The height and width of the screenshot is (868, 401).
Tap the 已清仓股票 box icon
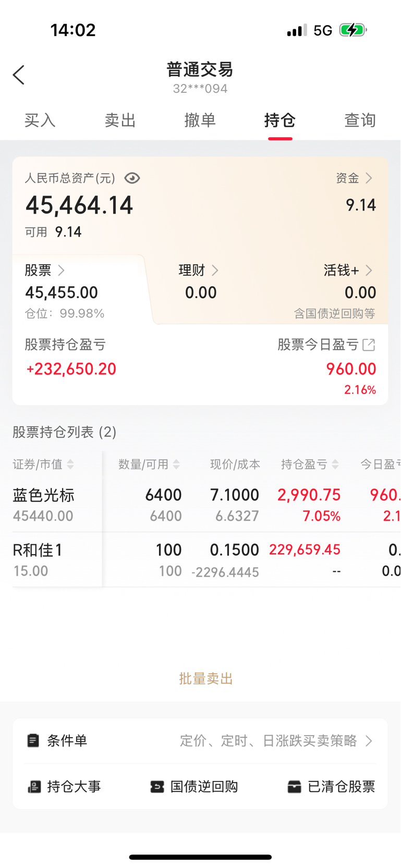click(294, 787)
